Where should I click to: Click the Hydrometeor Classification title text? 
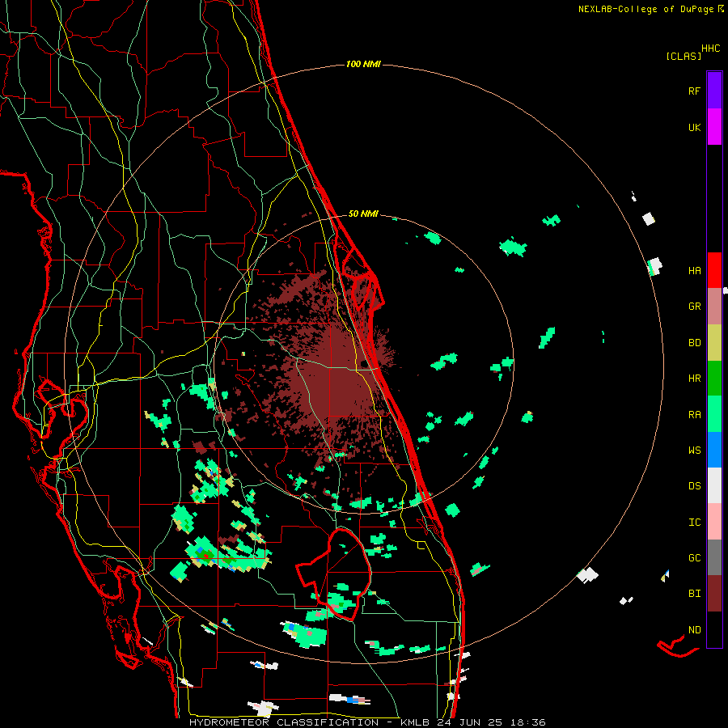point(284,722)
